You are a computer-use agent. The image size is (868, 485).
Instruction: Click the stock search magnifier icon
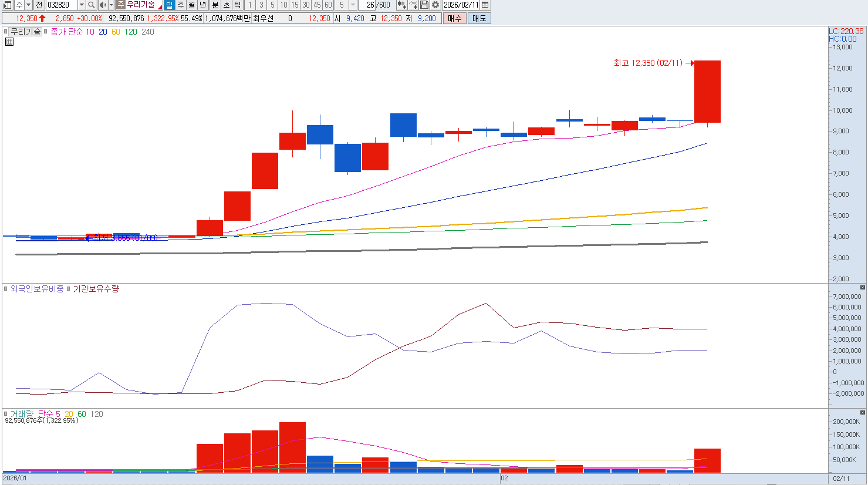[x=92, y=5]
